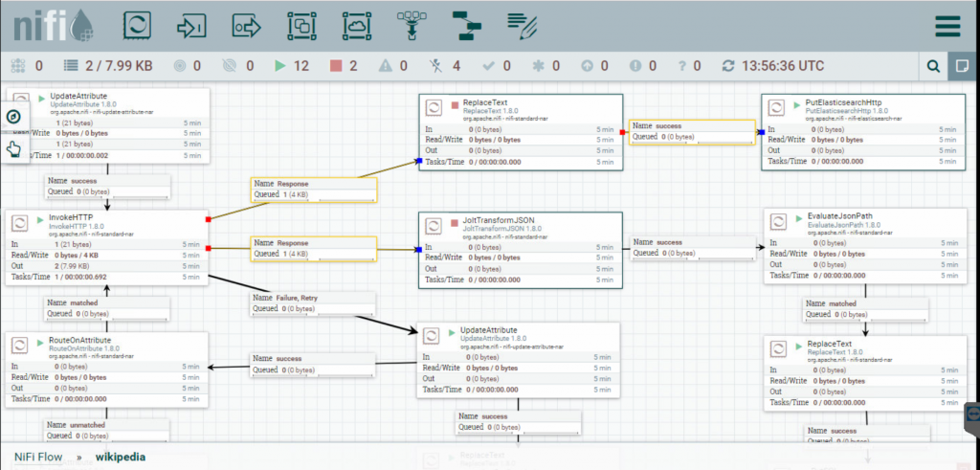The image size is (980, 470).
Task: Click the Template icon in the toolbar
Action: 467,25
